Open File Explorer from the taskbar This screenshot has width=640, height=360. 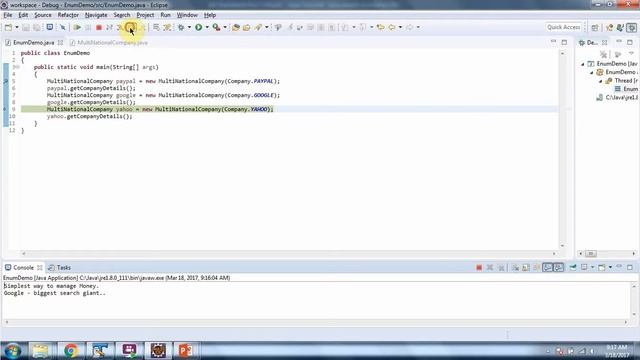[41, 351]
